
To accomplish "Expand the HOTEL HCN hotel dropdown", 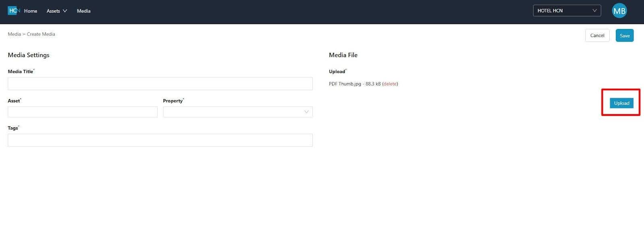I will click(x=566, y=10).
